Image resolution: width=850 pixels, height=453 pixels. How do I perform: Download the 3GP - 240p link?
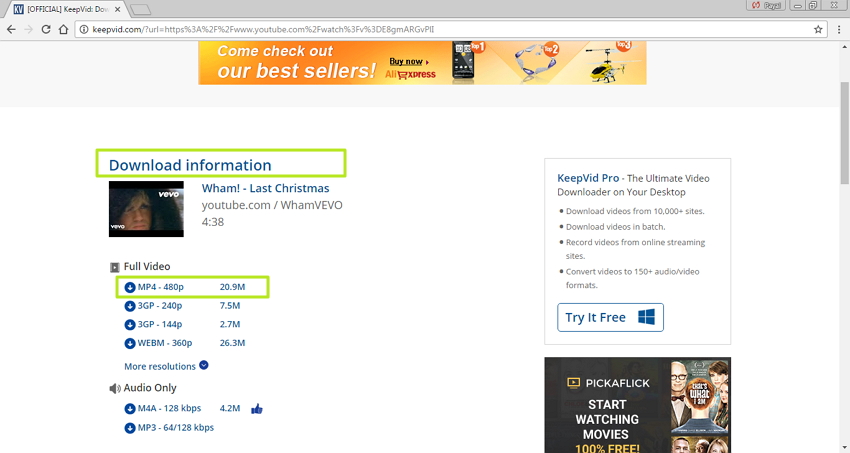pyautogui.click(x=160, y=306)
